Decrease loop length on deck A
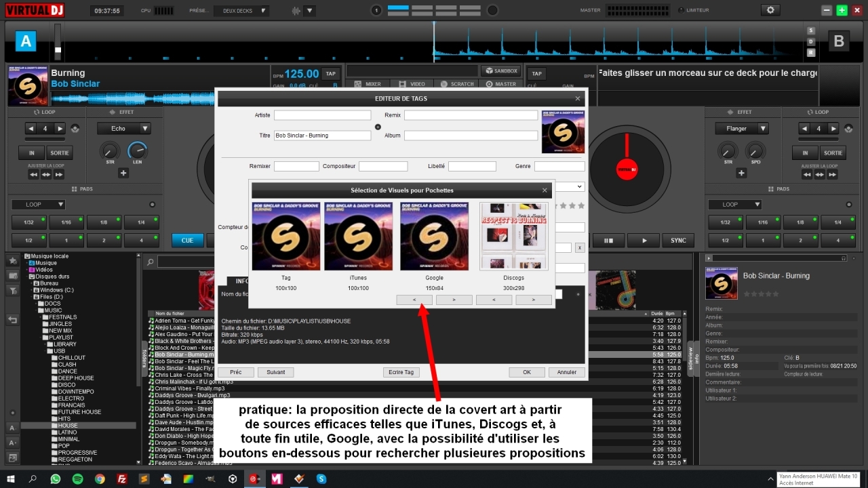The image size is (868, 488). tap(31, 128)
